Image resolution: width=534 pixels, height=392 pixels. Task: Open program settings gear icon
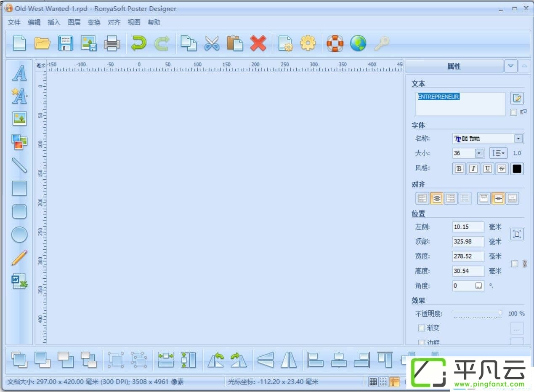308,43
